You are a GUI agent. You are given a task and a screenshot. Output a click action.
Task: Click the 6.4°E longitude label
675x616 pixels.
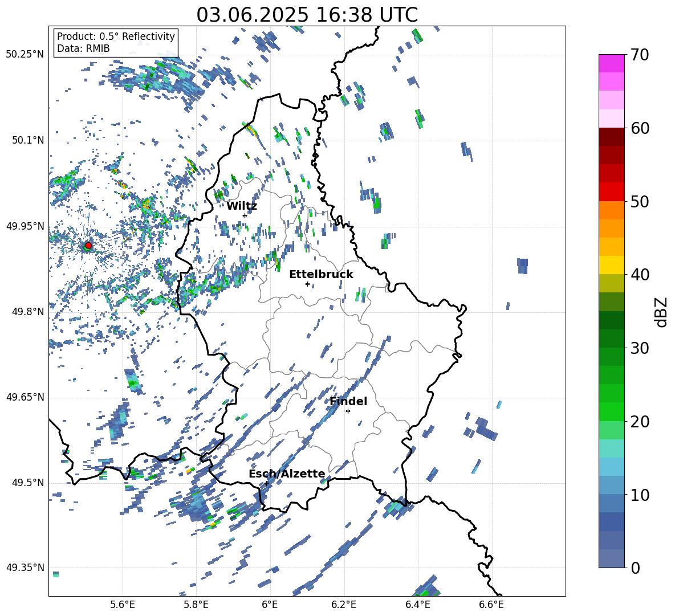[x=417, y=605]
